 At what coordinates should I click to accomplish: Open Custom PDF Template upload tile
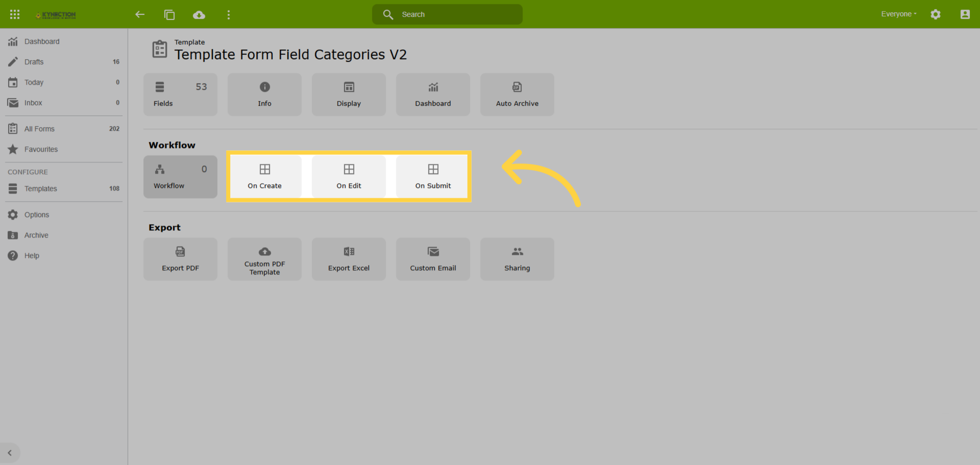(265, 259)
